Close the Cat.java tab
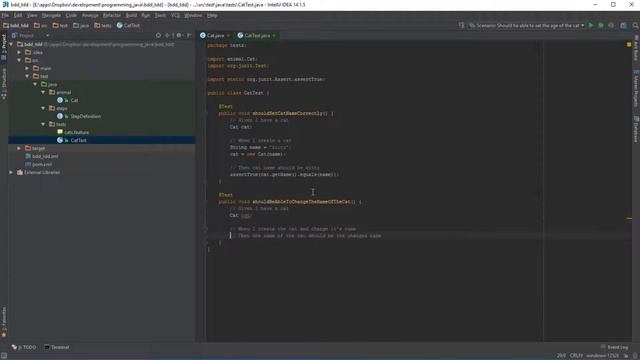The width and height of the screenshot is (640, 360). click(229, 36)
